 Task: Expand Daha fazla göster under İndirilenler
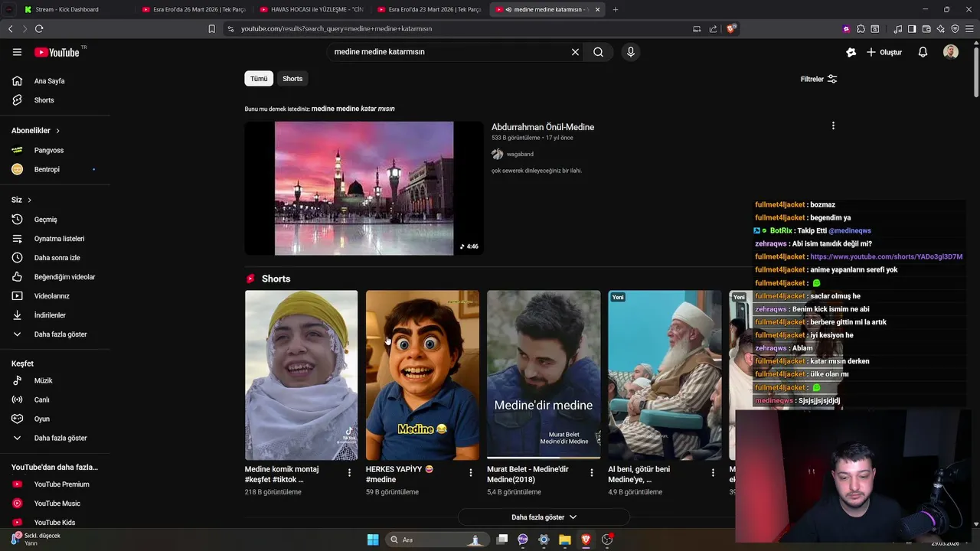click(60, 334)
